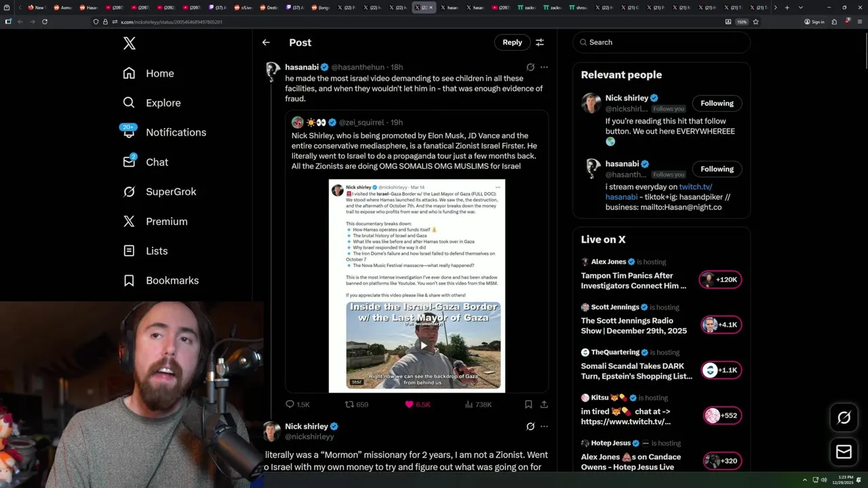Click browser Sign in button
The height and width of the screenshot is (488, 868).
click(814, 22)
